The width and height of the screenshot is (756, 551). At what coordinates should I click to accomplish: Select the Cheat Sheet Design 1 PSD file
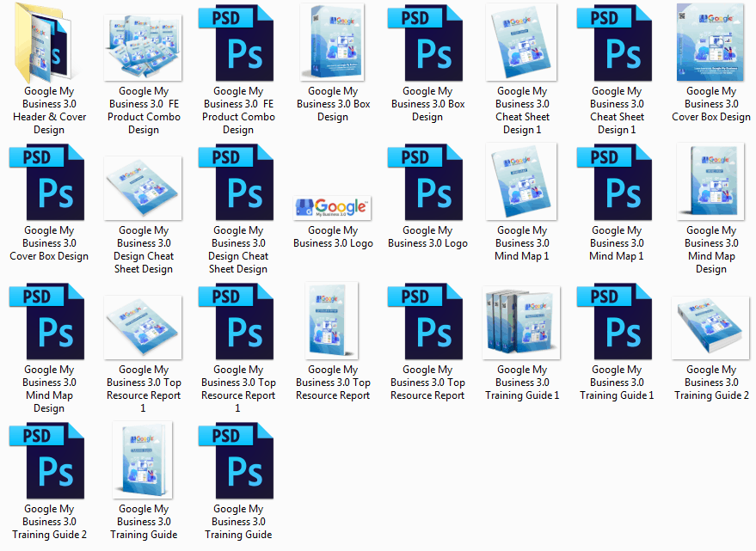[x=617, y=43]
